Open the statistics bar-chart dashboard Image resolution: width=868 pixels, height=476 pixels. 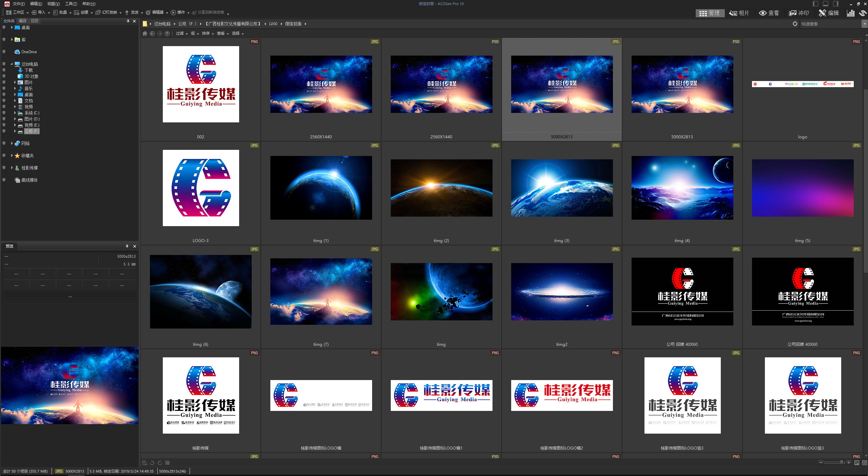coord(850,13)
